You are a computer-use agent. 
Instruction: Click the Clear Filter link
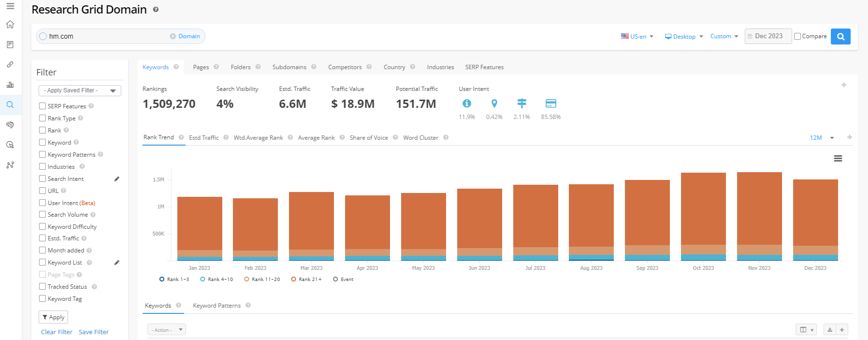point(57,332)
